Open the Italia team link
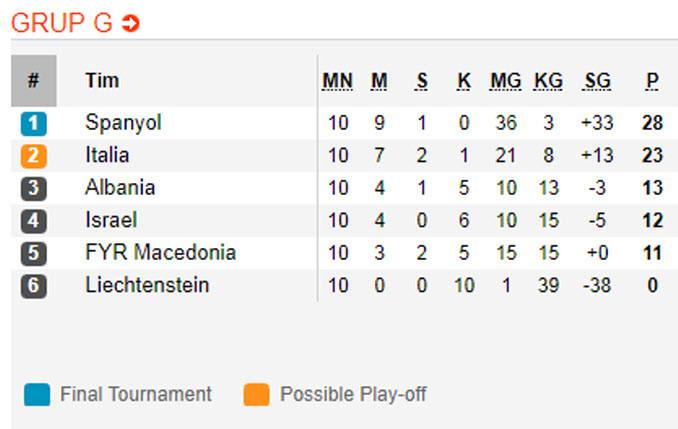678x429 pixels. point(107,155)
